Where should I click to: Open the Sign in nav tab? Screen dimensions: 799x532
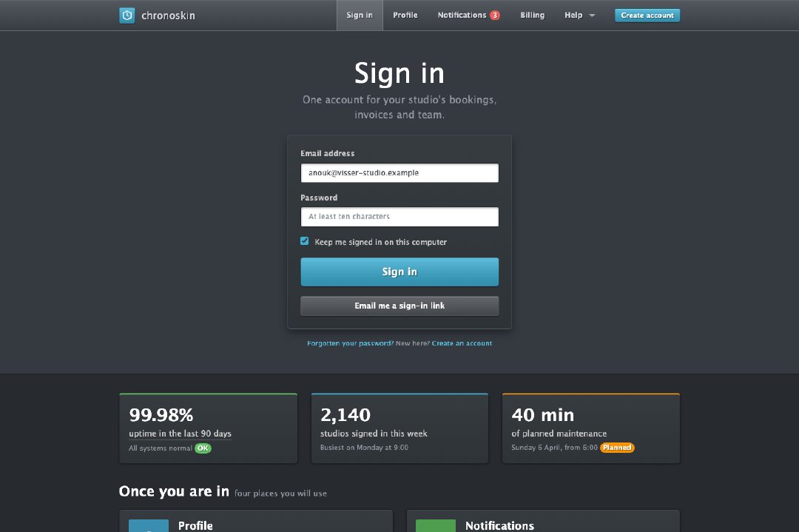click(x=360, y=16)
